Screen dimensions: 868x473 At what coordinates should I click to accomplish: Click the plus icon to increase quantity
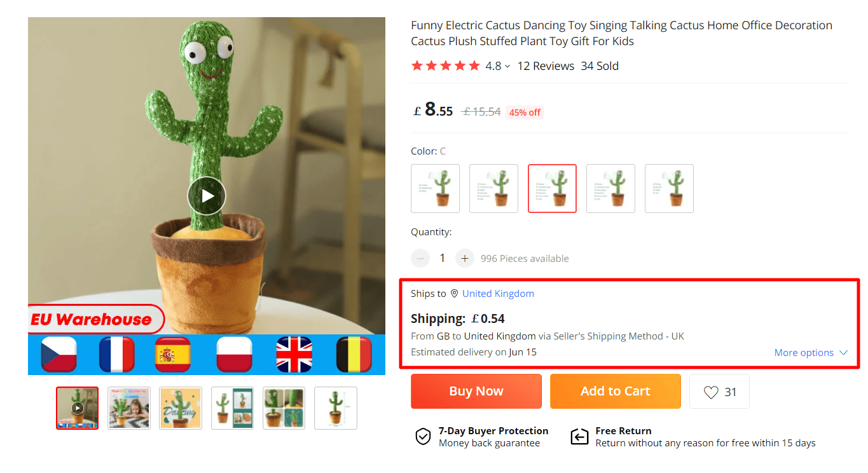tap(465, 258)
